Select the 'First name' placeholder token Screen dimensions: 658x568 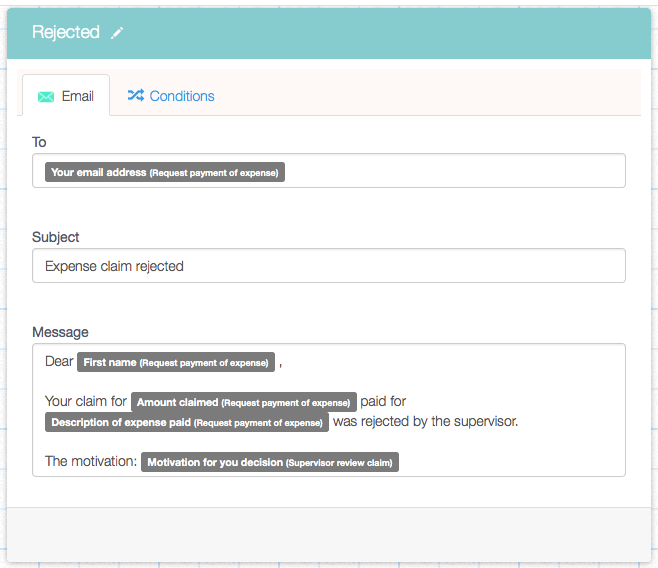tap(176, 362)
